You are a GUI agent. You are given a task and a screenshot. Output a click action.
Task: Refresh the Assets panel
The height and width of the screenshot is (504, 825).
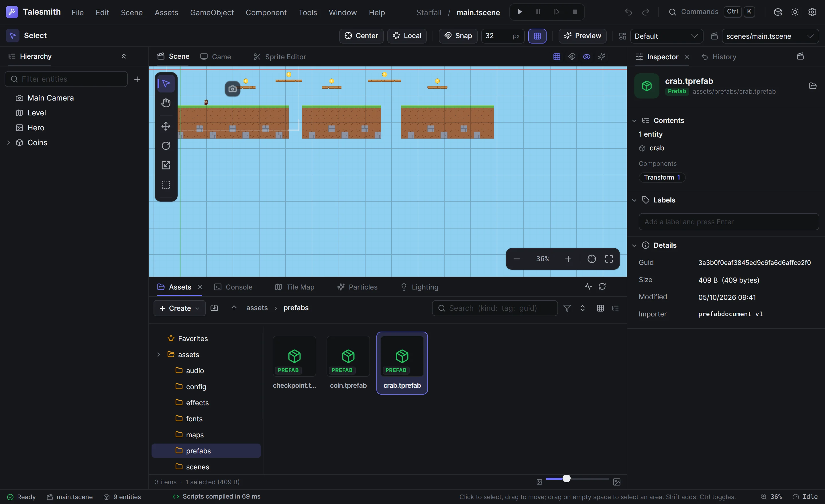[x=602, y=286]
